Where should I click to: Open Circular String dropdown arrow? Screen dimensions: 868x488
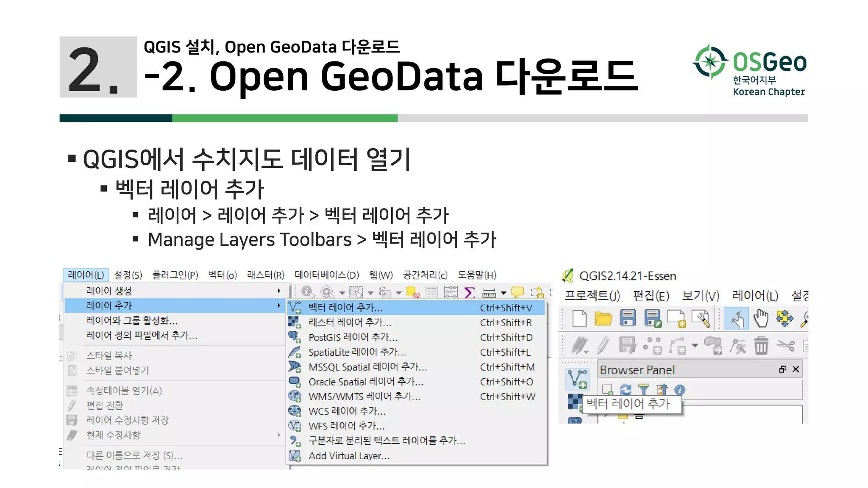(695, 346)
